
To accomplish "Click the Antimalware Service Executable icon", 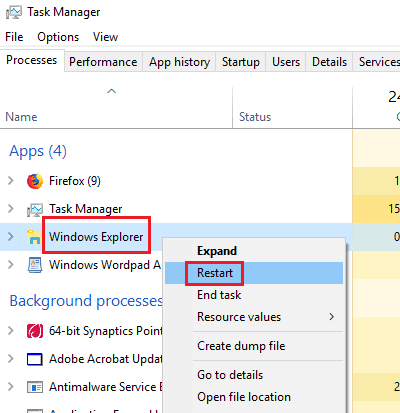I will (x=35, y=387).
